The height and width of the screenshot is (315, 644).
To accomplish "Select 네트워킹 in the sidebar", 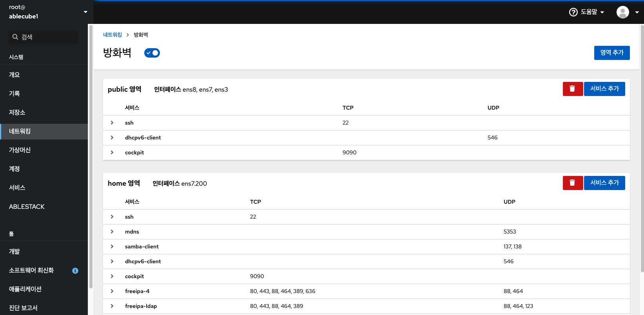I will click(x=44, y=131).
